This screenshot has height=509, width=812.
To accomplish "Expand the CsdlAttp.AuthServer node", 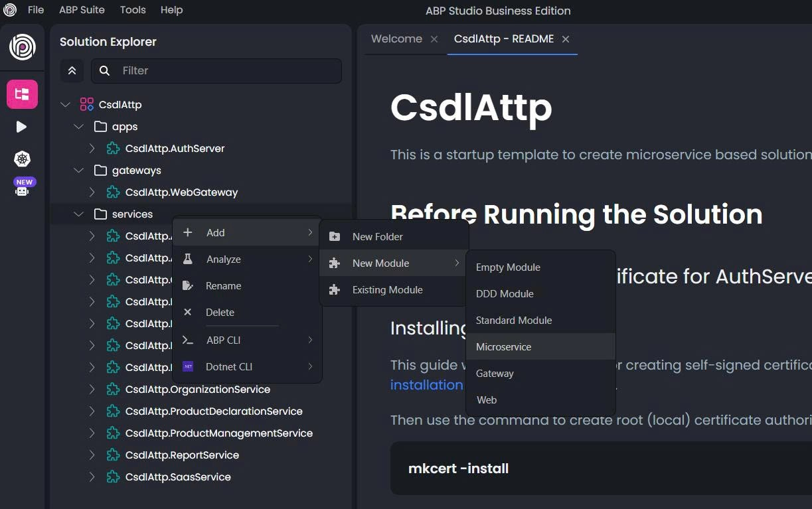I will [x=92, y=148].
